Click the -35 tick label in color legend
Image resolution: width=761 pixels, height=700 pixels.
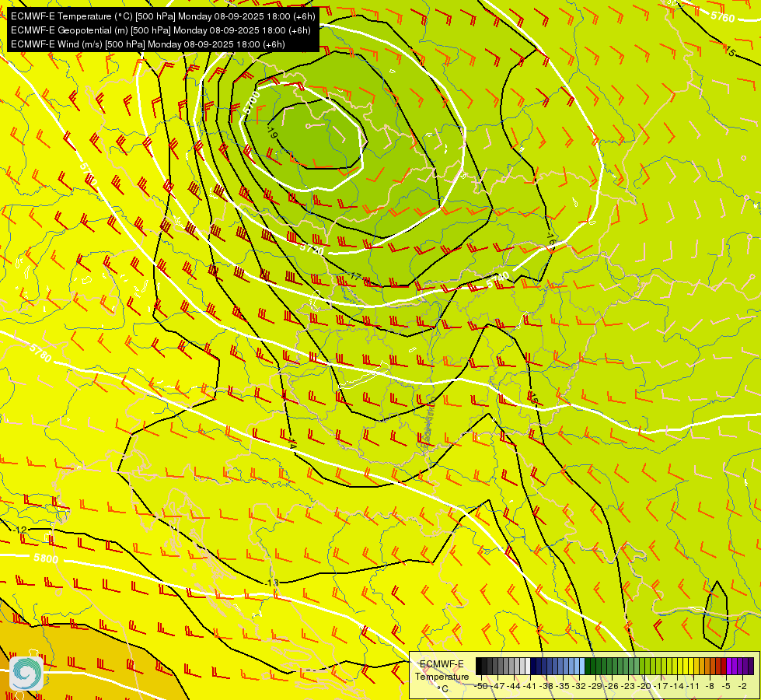point(563,686)
